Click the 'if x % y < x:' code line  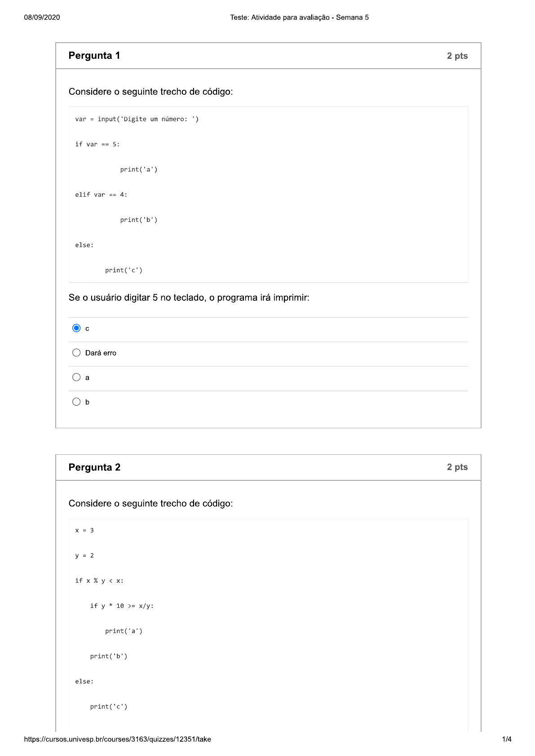(x=101, y=580)
